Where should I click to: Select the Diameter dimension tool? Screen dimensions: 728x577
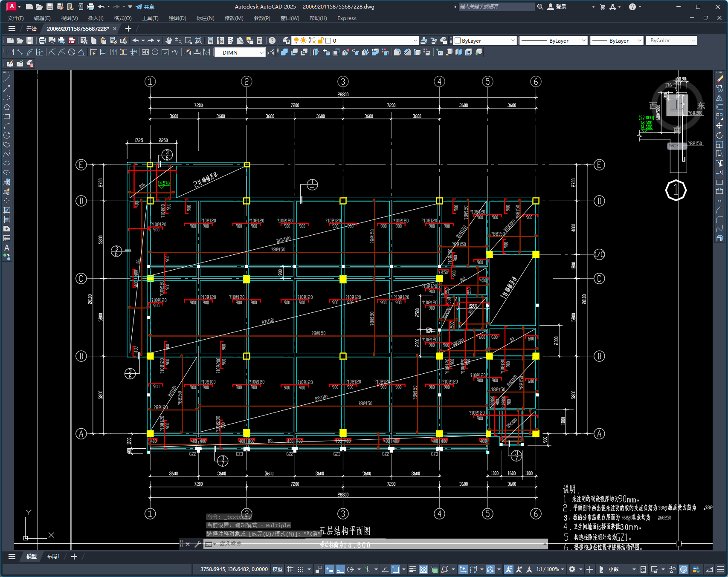point(72,52)
